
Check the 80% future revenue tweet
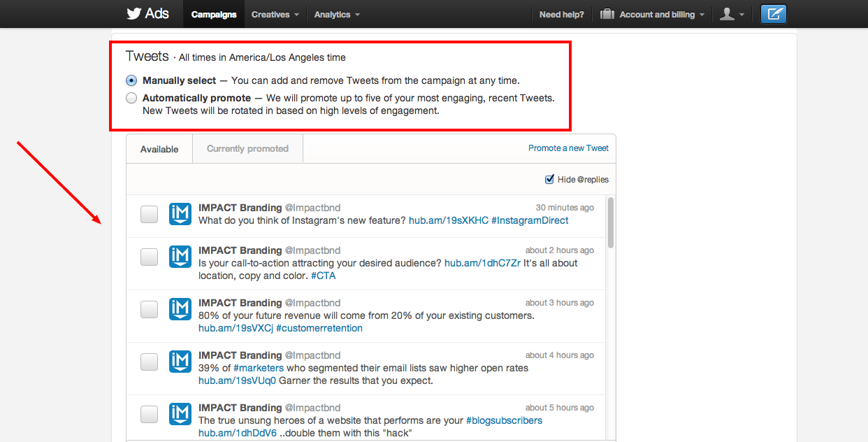coord(149,310)
